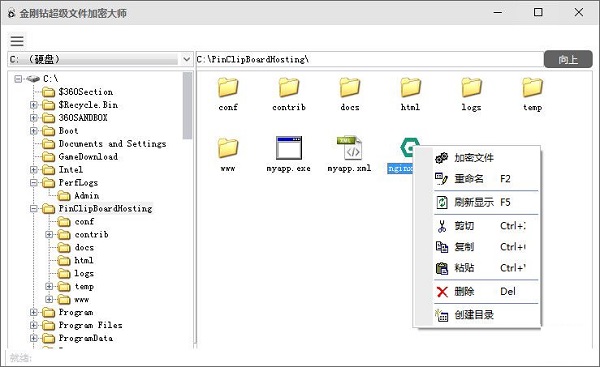Collapse the PinClipBoardHosting tree node
The height and width of the screenshot is (367, 600).
click(x=34, y=209)
